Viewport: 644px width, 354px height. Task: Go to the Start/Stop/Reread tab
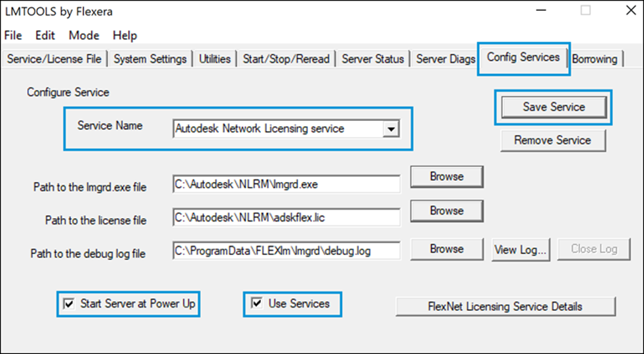pyautogui.click(x=286, y=59)
